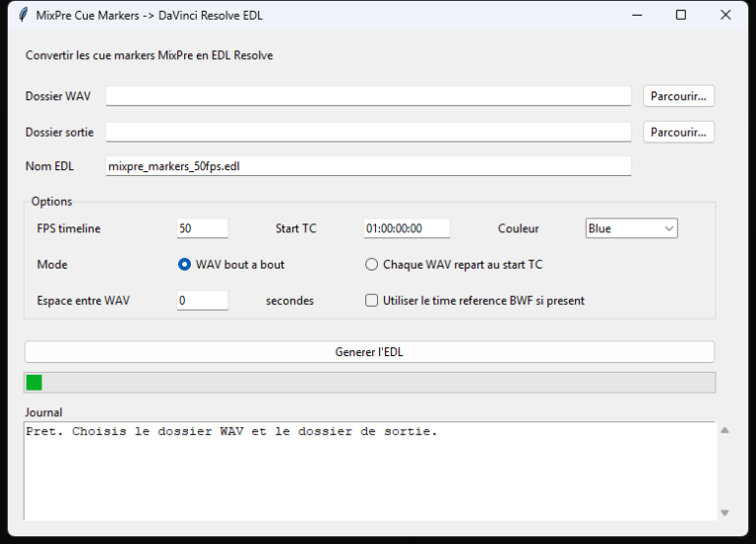The image size is (756, 544).
Task: Close the MixPre Cue Markers window
Action: 725,15
